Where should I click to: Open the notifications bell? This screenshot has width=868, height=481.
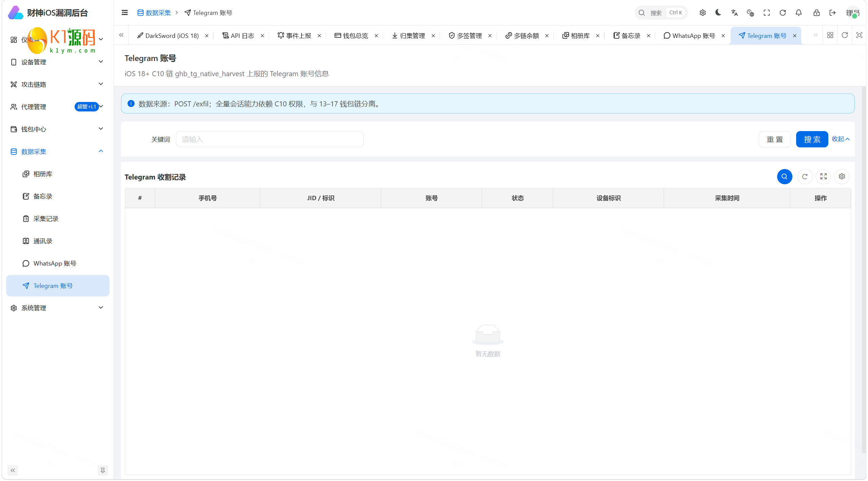pos(798,13)
